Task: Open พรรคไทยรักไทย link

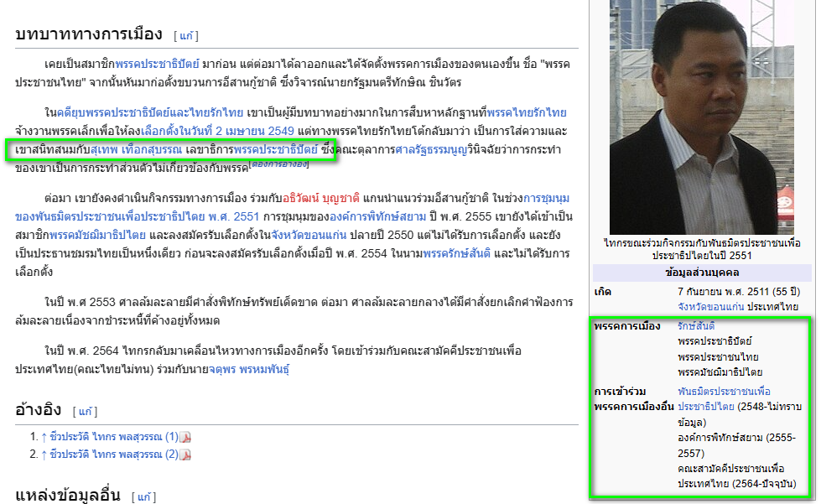Action: click(527, 113)
